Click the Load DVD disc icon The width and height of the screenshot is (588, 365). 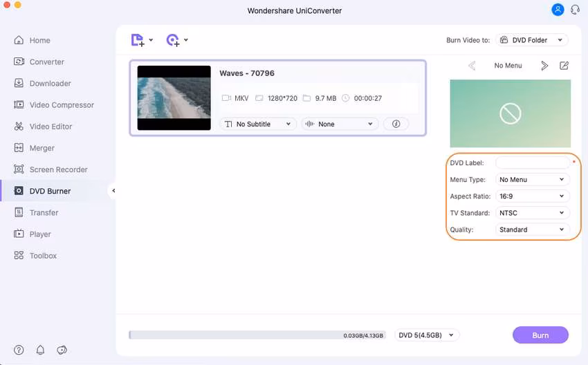coord(173,39)
